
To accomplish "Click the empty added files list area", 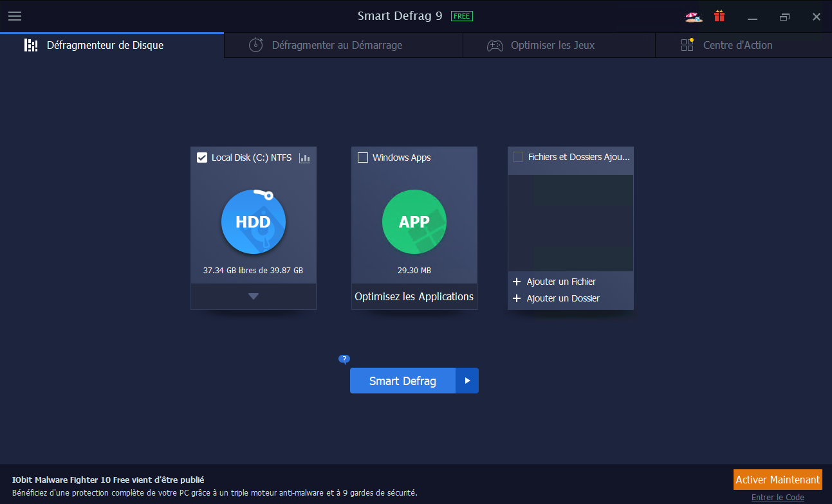I will tap(571, 223).
